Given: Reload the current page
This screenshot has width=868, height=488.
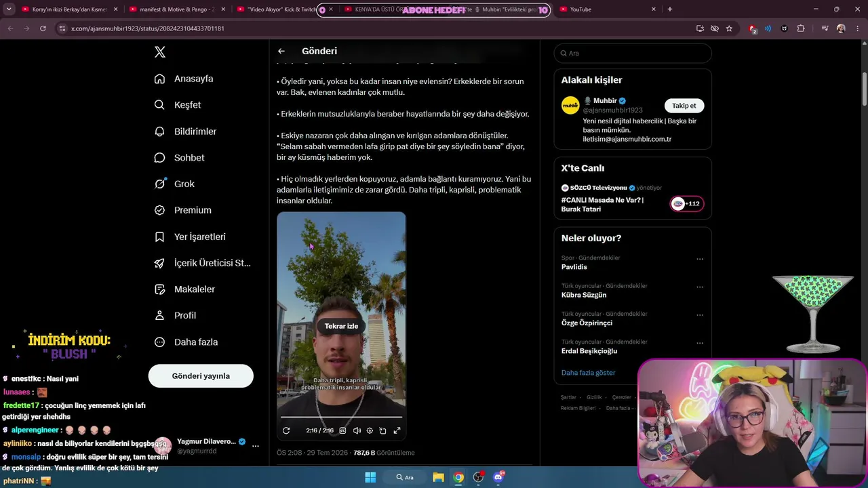Looking at the screenshot, I should point(43,28).
